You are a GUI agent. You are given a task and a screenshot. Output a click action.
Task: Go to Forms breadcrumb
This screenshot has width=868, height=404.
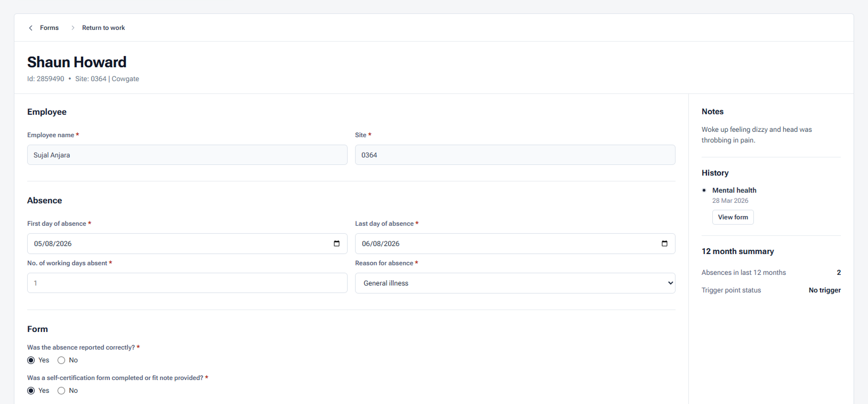pos(49,28)
